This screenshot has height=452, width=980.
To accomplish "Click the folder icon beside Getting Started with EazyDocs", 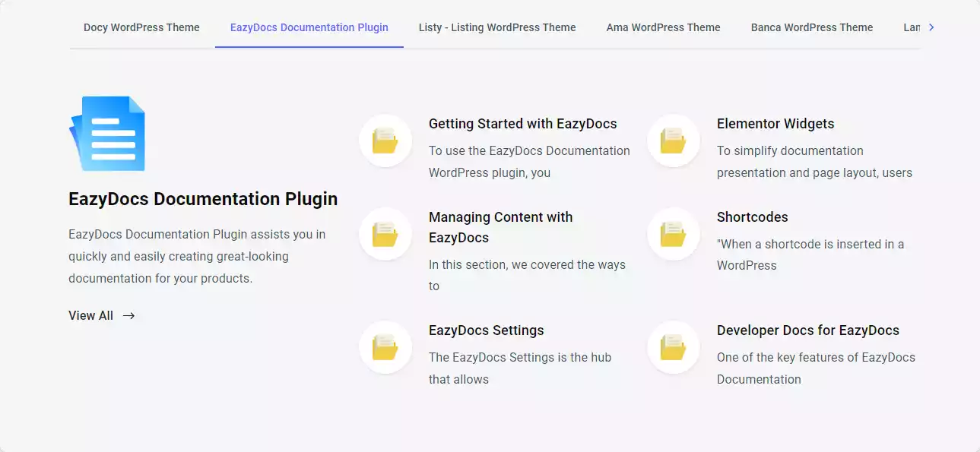I will pos(385,141).
